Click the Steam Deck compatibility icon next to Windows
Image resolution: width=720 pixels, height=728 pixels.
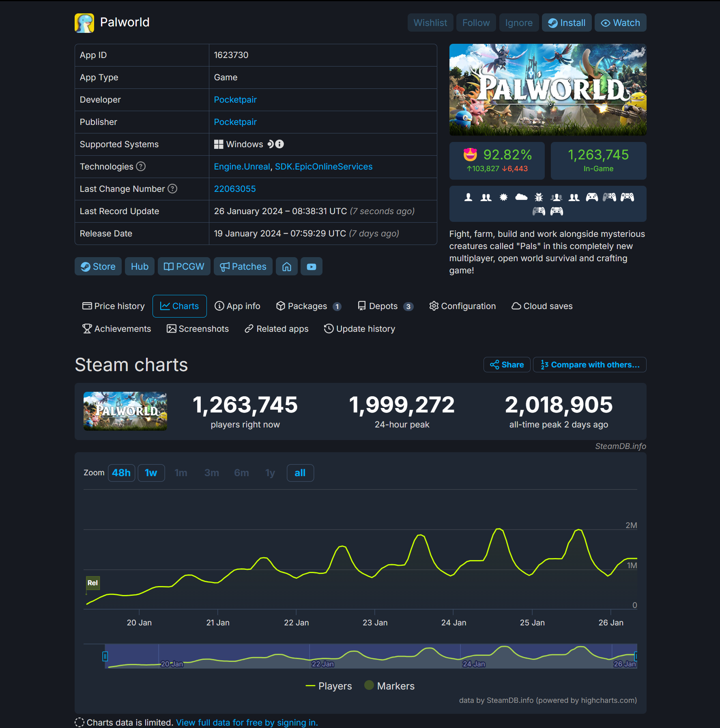(x=271, y=144)
